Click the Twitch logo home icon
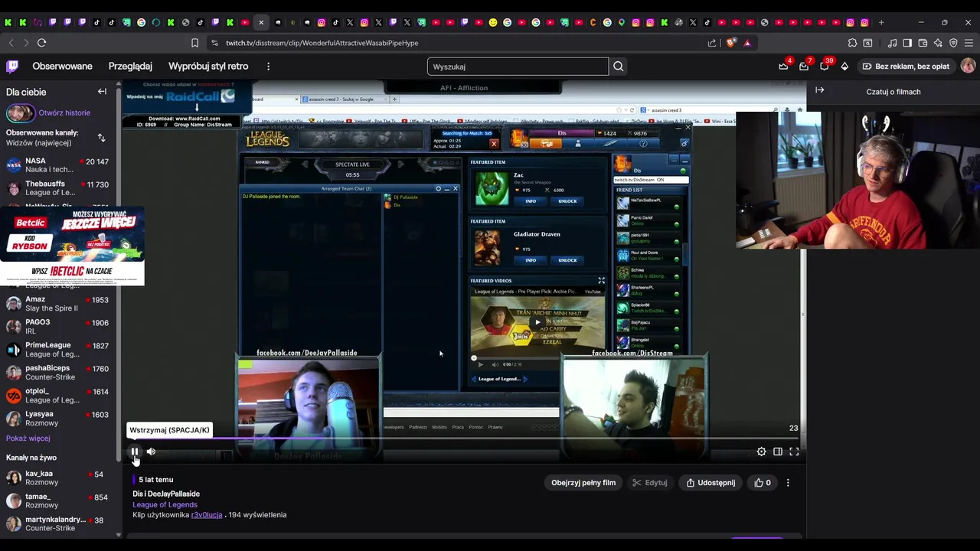 pos(12,67)
